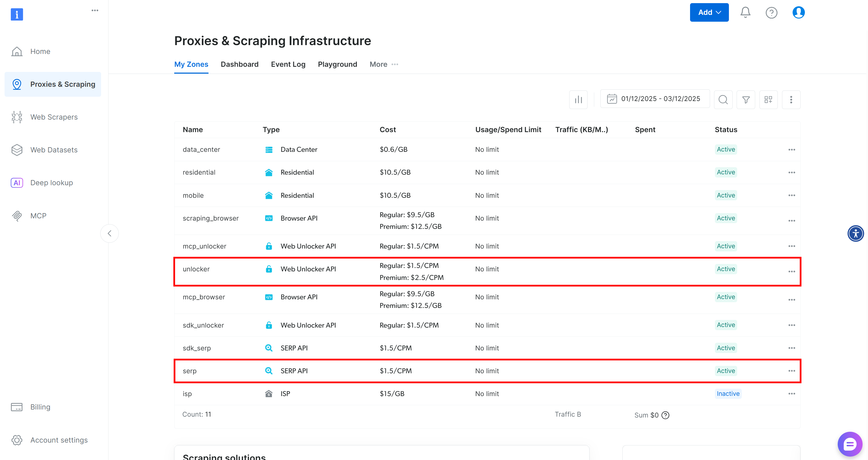Click the statistics bar chart icon
This screenshot has width=868, height=460.
click(x=578, y=99)
